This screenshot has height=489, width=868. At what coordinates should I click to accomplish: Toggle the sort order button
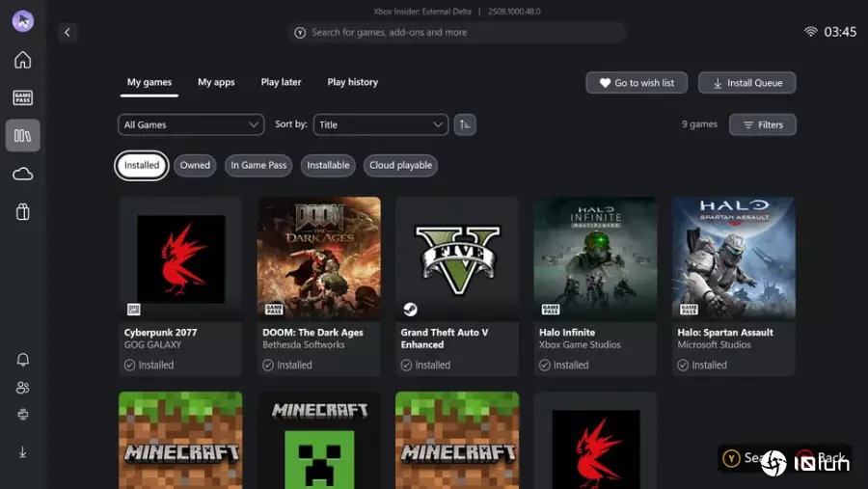coord(465,124)
